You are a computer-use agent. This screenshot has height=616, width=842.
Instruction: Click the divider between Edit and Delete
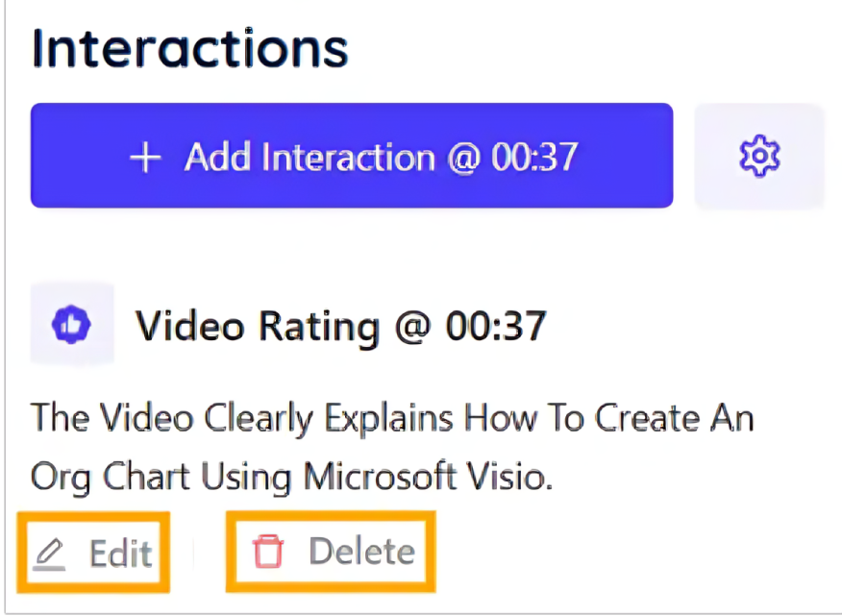(194, 553)
